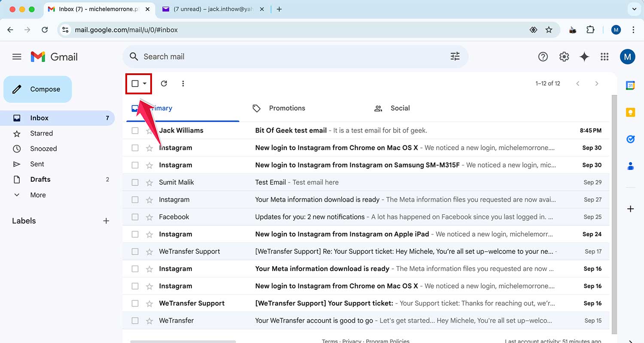
Task: Collapse the main navigation with the hamburger menu
Action: pyautogui.click(x=17, y=56)
